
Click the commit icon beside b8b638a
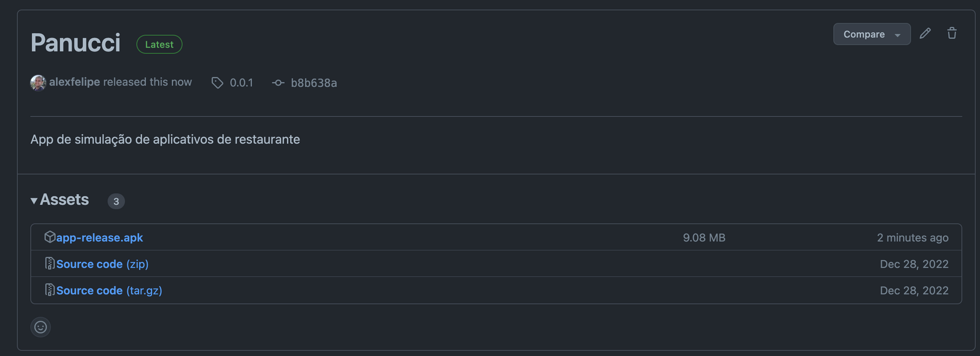(x=278, y=83)
